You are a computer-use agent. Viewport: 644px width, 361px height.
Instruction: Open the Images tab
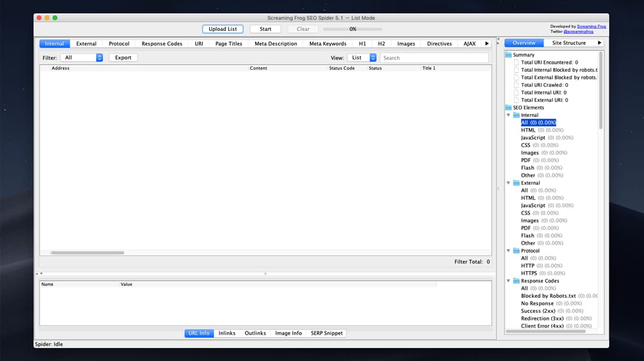[x=406, y=44]
